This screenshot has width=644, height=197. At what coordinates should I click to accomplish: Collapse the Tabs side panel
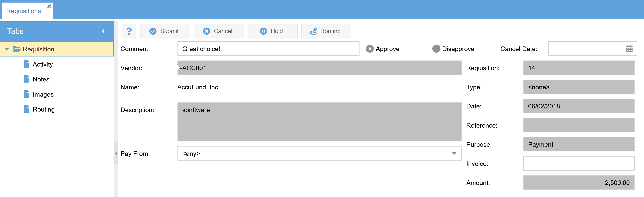coord(103,31)
